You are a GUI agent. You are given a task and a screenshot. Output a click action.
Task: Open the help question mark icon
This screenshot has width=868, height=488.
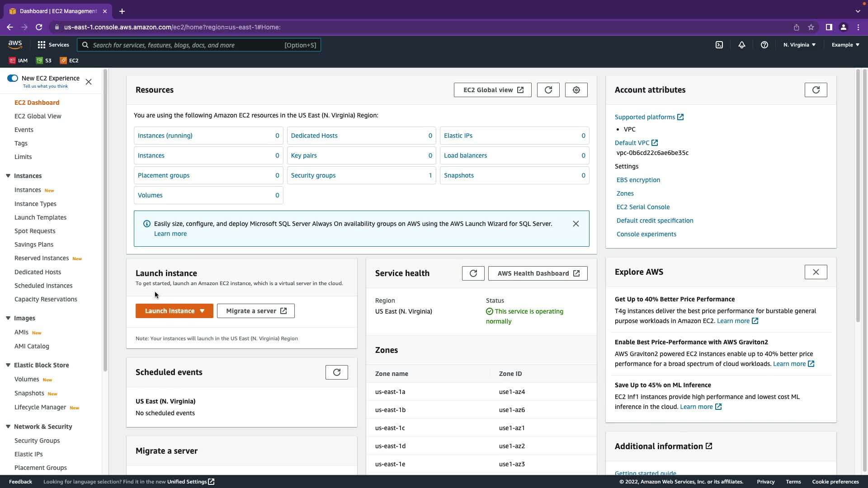click(x=764, y=45)
